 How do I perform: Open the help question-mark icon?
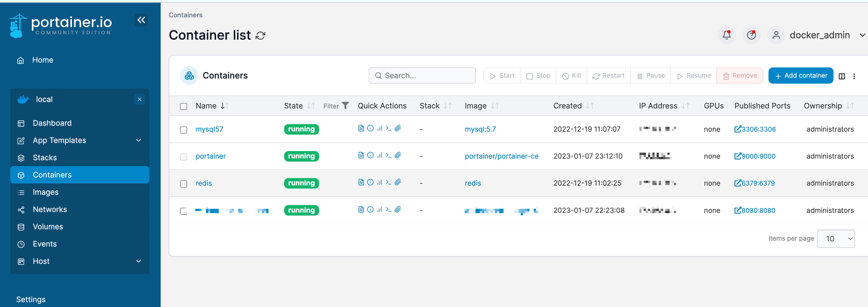point(751,35)
